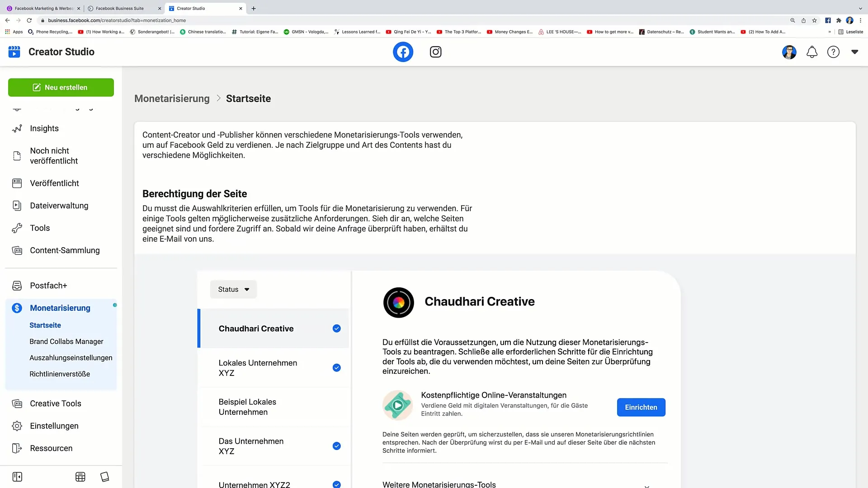Open Dateiverwaltung in the sidebar
This screenshot has width=868, height=488.
(x=59, y=206)
